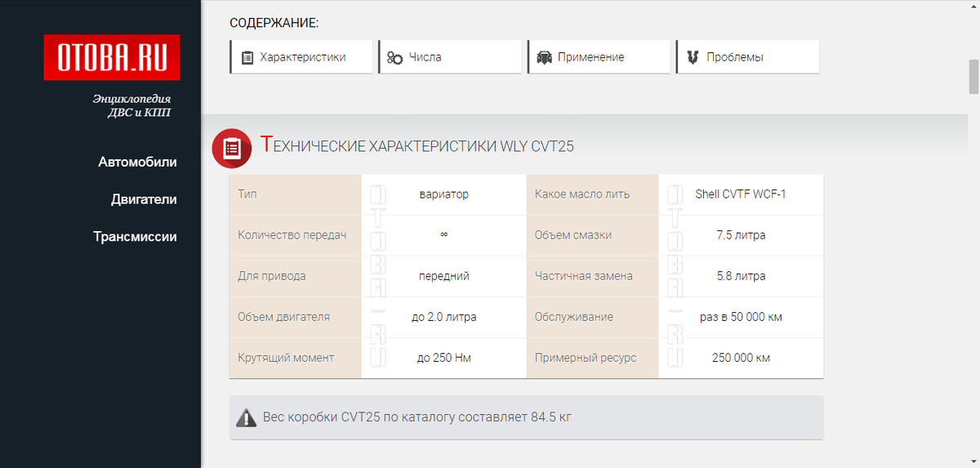This screenshot has height=468, width=980.
Task: Click the до 2.0 литра value
Action: 443,317
